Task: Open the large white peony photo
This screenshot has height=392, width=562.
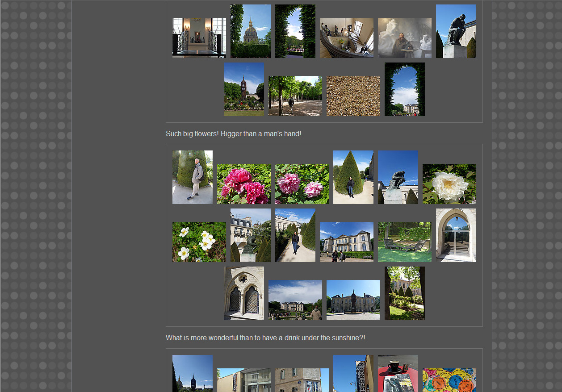Action: [449, 183]
